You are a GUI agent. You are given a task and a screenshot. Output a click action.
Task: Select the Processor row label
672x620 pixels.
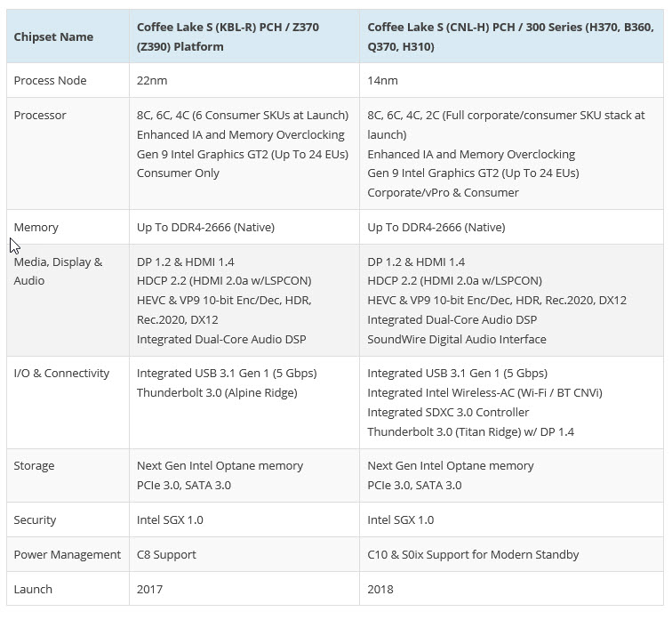point(40,115)
